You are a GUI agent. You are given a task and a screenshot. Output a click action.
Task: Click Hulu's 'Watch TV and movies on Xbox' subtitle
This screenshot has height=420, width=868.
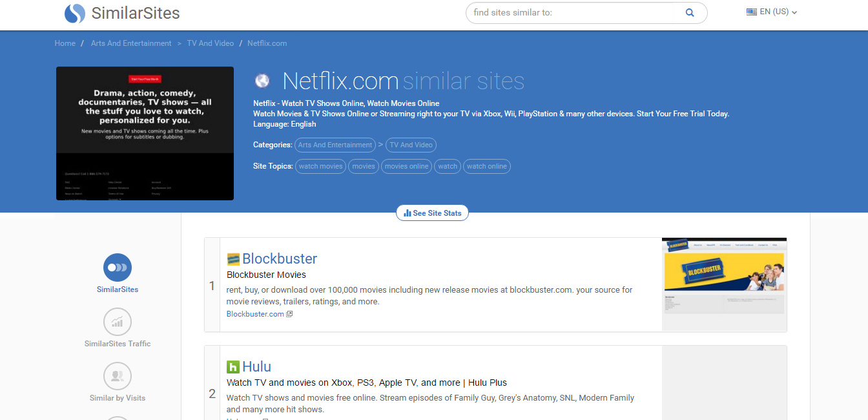point(367,383)
